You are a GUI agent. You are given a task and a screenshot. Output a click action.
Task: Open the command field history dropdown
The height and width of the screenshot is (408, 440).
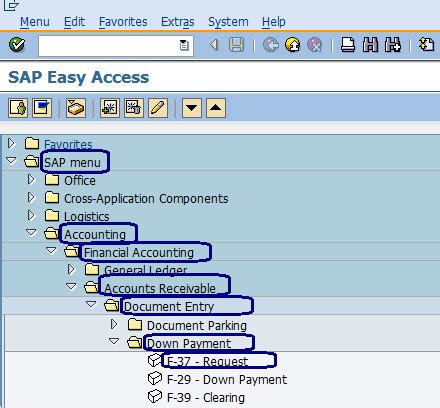pyautogui.click(x=184, y=45)
